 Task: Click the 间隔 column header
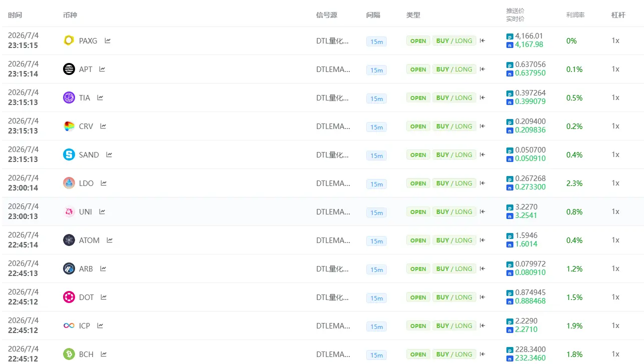tap(373, 15)
